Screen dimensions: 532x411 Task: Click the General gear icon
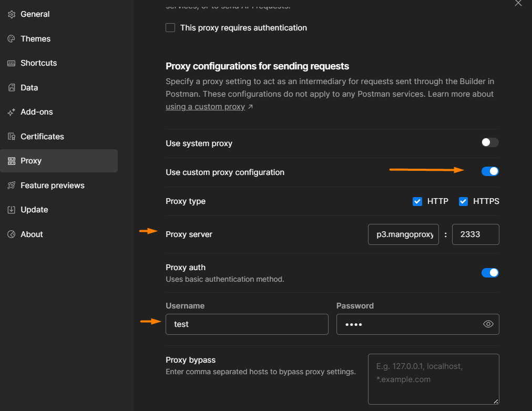(x=12, y=14)
